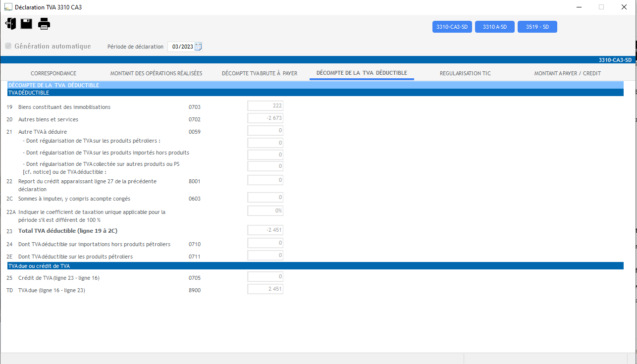
Task: Click line 2C sommes à imputer field
Action: pos(265,197)
